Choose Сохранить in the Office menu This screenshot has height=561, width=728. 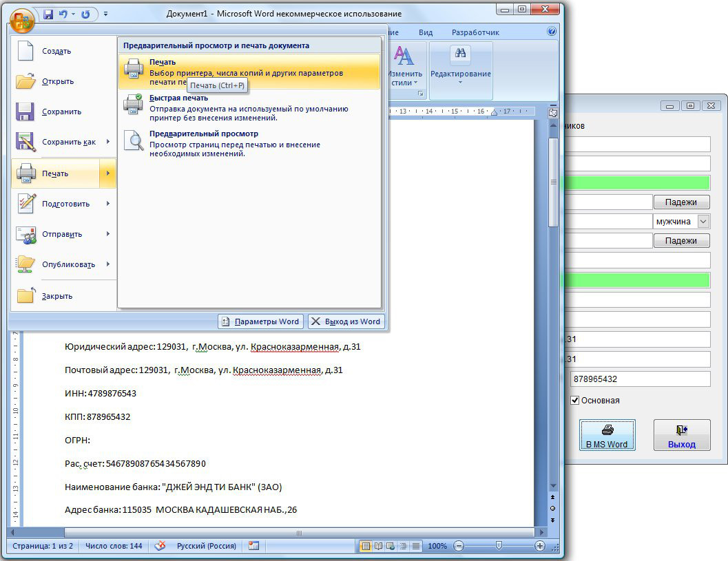63,112
